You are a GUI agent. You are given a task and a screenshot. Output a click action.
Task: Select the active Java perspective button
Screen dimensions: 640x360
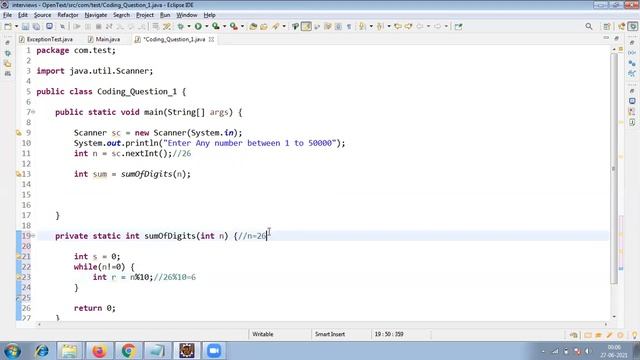[x=633, y=27]
